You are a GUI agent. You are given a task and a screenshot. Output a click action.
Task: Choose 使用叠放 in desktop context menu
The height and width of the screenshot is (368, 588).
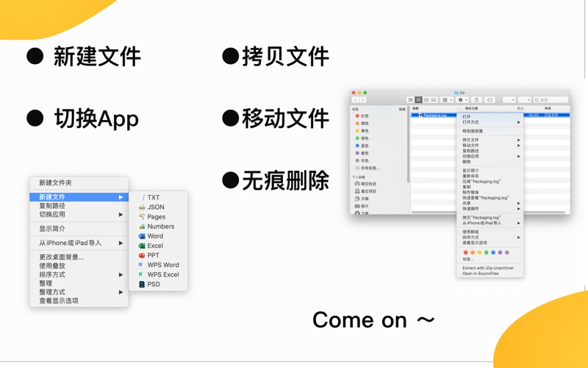[79, 266]
